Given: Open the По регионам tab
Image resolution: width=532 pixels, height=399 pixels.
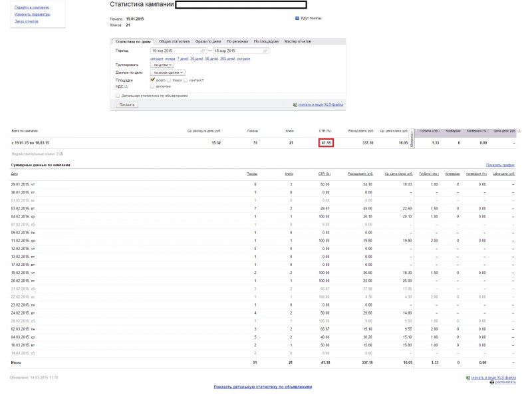Looking at the screenshot, I should (x=237, y=41).
